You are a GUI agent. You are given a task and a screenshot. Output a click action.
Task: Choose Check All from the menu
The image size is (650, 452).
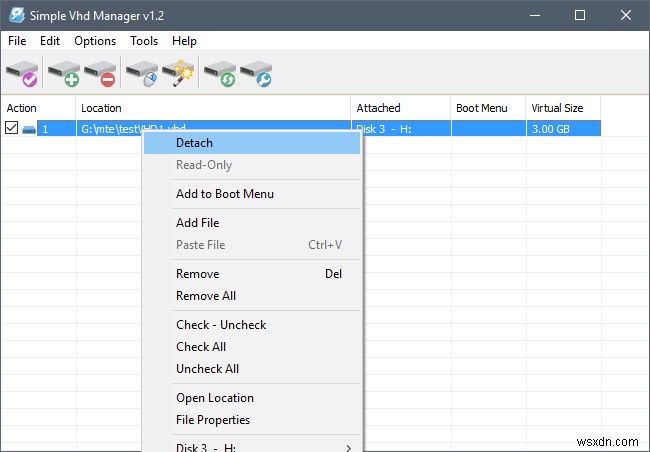click(x=252, y=347)
